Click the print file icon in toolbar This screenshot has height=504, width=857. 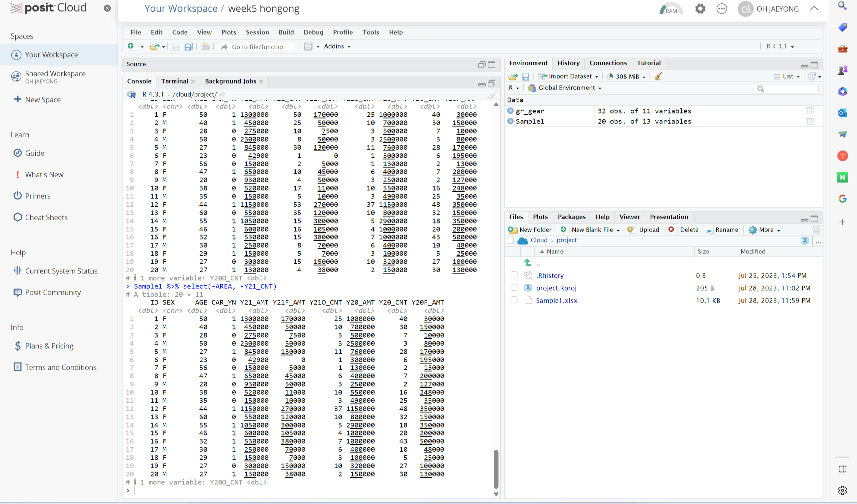(x=205, y=47)
